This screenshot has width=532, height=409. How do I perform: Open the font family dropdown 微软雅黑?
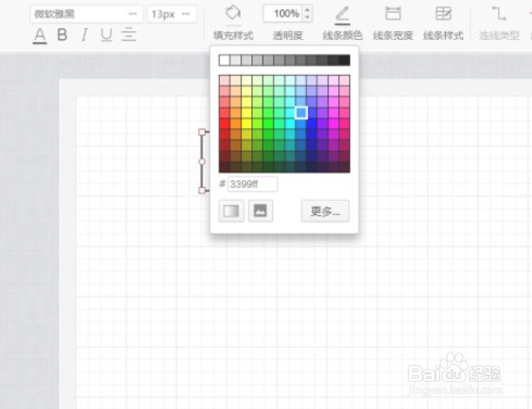pos(87,14)
